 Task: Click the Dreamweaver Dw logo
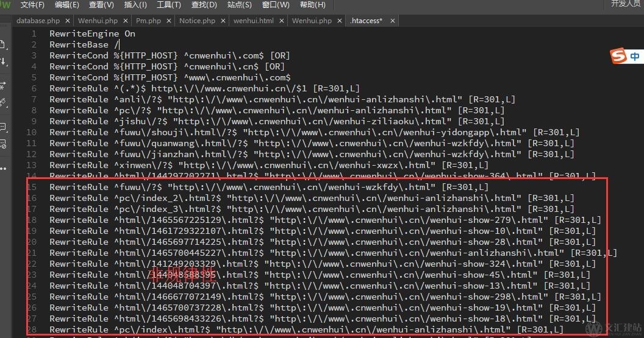coord(5,4)
